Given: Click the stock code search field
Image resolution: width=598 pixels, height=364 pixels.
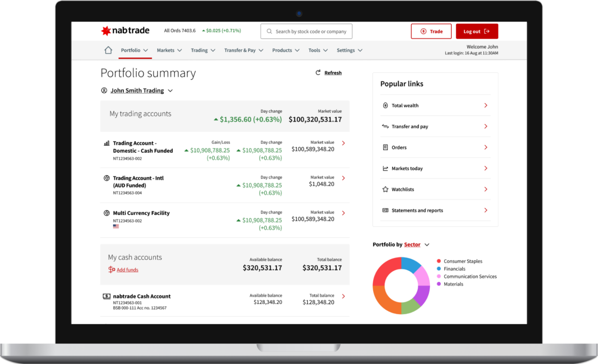Looking at the screenshot, I should [306, 31].
